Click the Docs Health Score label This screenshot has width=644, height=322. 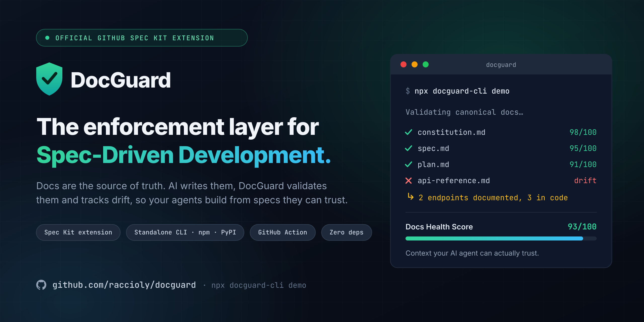[439, 227]
